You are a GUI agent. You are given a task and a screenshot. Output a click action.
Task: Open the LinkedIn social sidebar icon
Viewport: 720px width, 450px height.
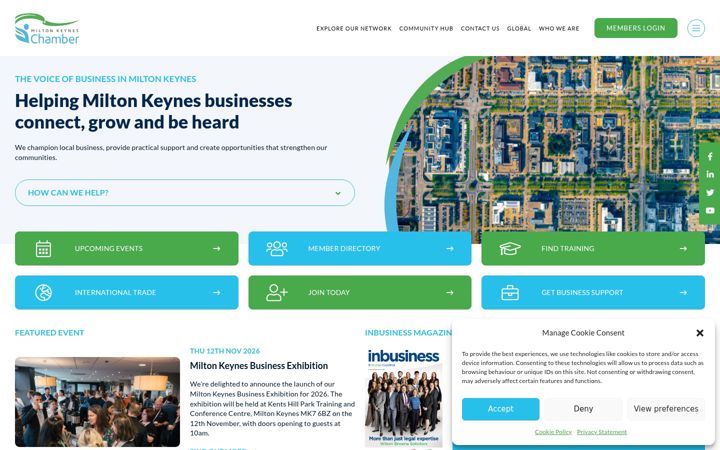click(x=710, y=174)
